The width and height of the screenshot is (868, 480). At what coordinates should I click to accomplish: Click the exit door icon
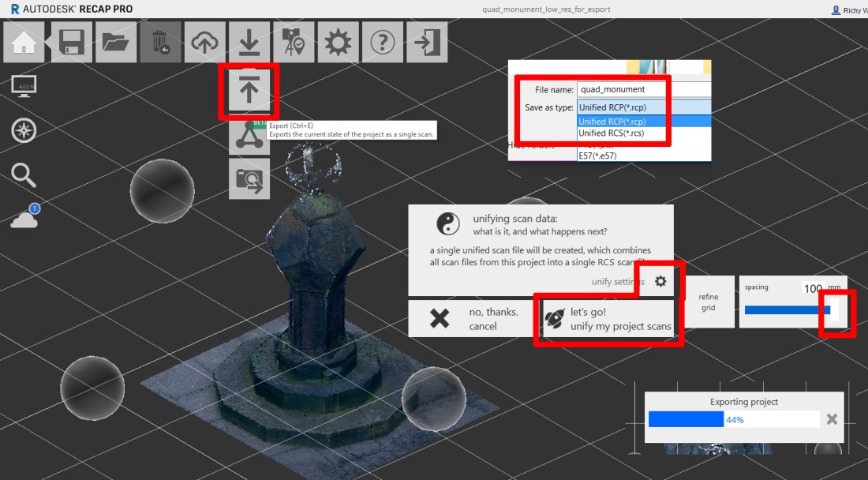tap(427, 43)
